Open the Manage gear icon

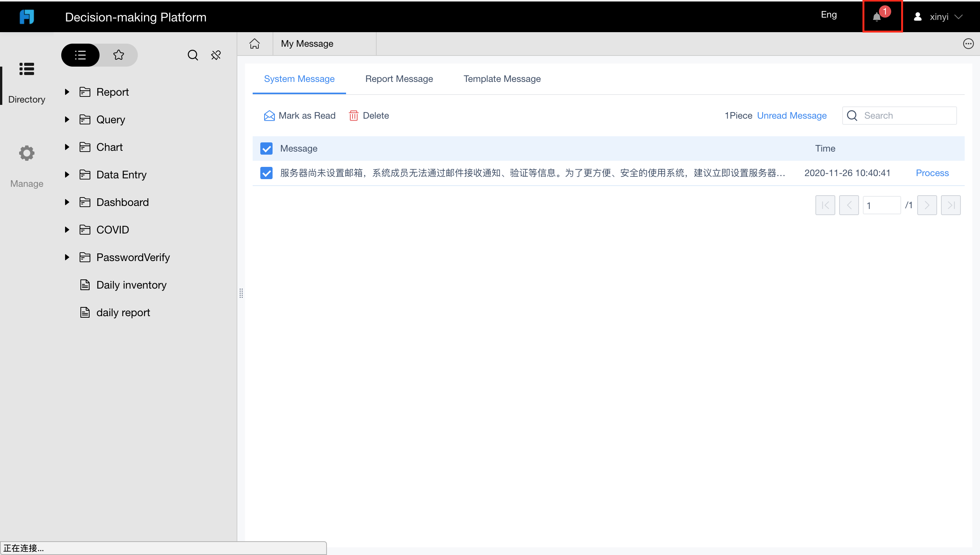(x=27, y=153)
